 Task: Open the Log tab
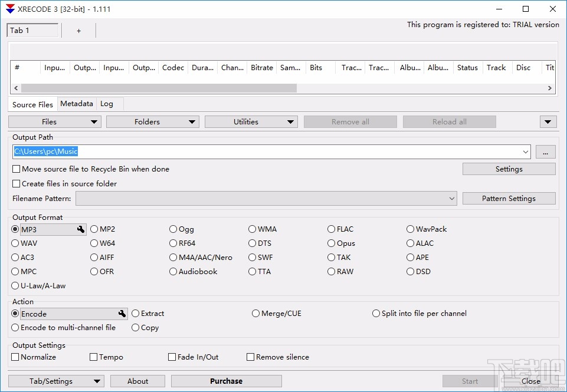tap(107, 104)
